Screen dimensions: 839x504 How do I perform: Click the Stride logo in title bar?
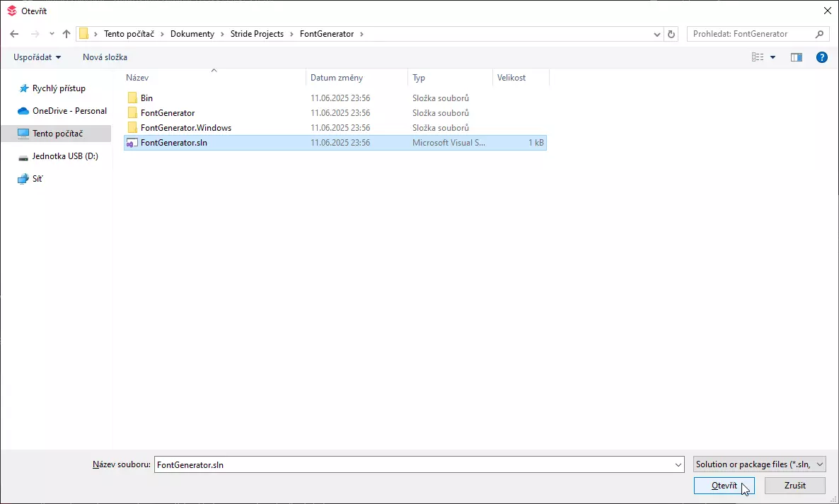[x=12, y=11]
